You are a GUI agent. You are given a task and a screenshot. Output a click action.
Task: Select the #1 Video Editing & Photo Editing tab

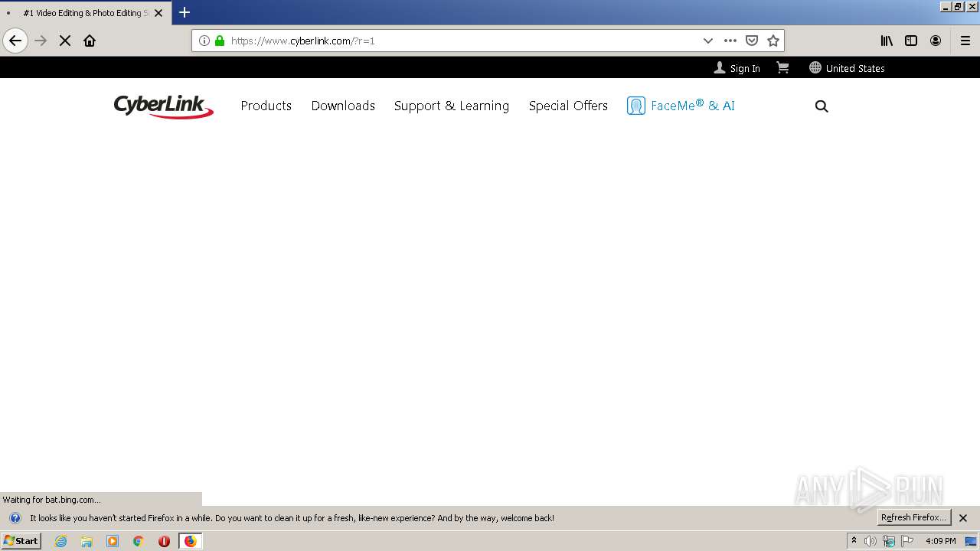coord(85,13)
